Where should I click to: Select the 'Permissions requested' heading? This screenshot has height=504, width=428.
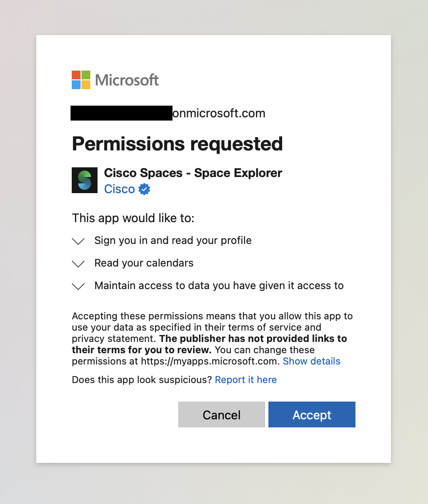point(177,144)
